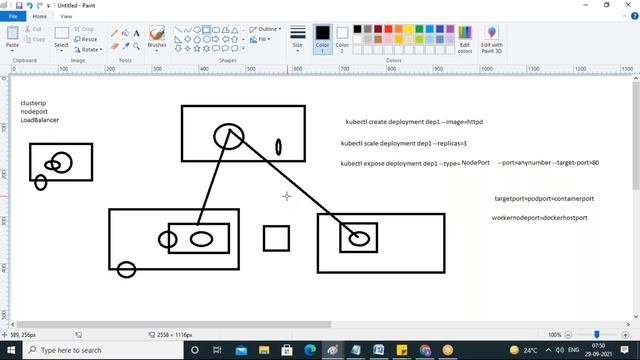Viewport: 640px width, 360px height.
Task: Choose the Pentagon shape
Action: 197,39
